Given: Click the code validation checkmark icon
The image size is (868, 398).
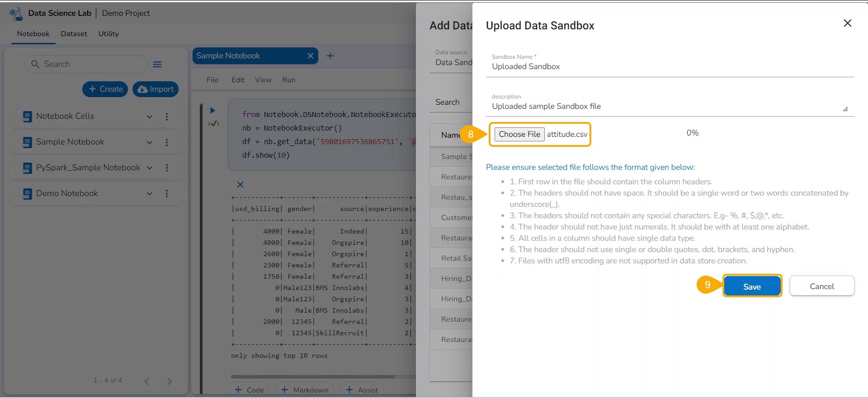Looking at the screenshot, I should click(x=213, y=124).
